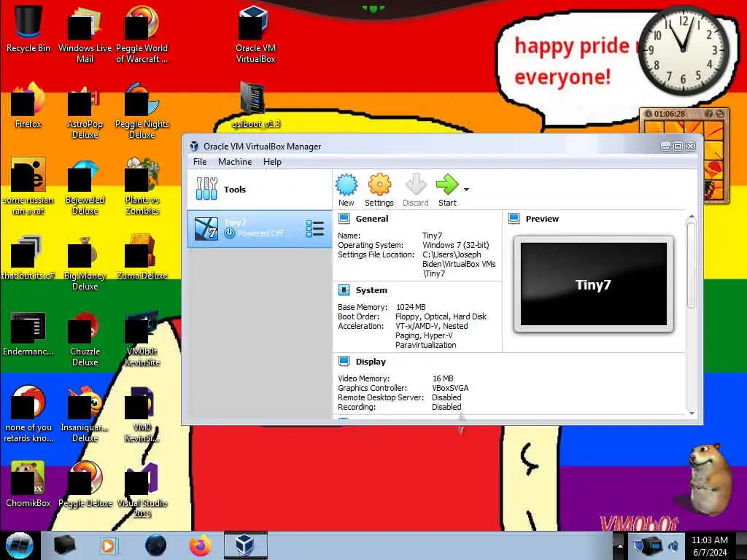
Task: Open the Tiny7 machine tools menu icon
Action: pos(315,228)
